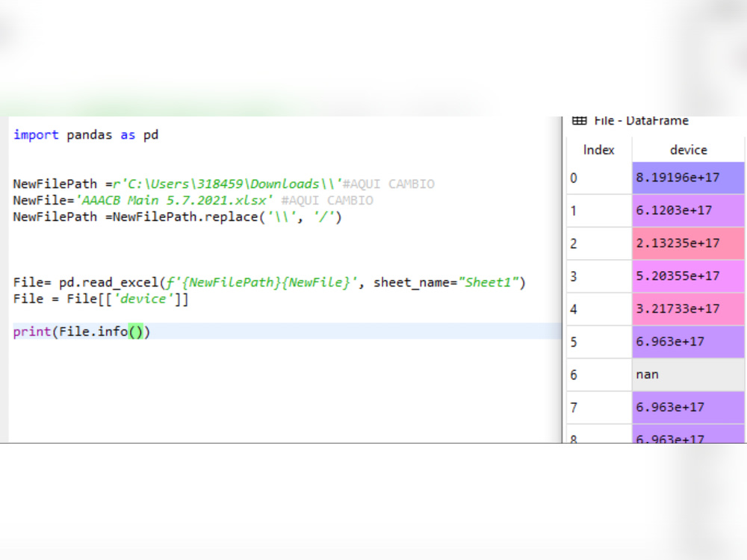This screenshot has height=560, width=747.
Task: Click row index 1
Action: tap(599, 211)
